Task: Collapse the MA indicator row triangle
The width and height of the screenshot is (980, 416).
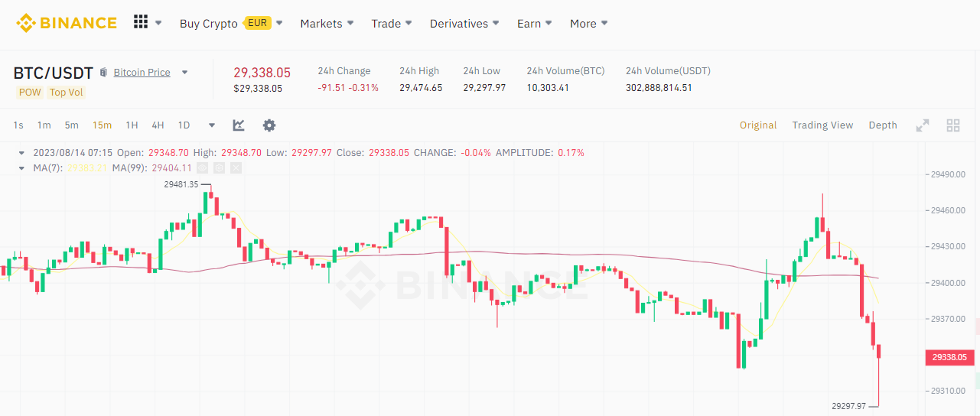Action: click(21, 168)
